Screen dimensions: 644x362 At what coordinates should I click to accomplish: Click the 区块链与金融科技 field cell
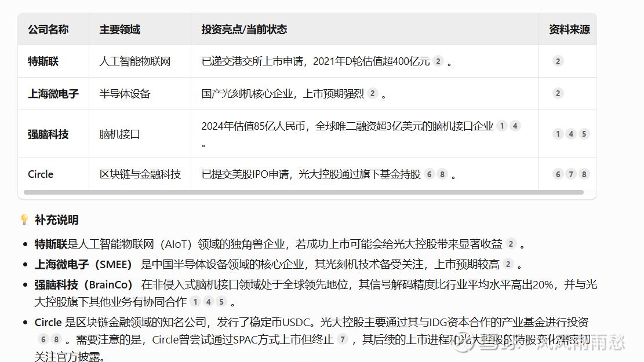[140, 174]
